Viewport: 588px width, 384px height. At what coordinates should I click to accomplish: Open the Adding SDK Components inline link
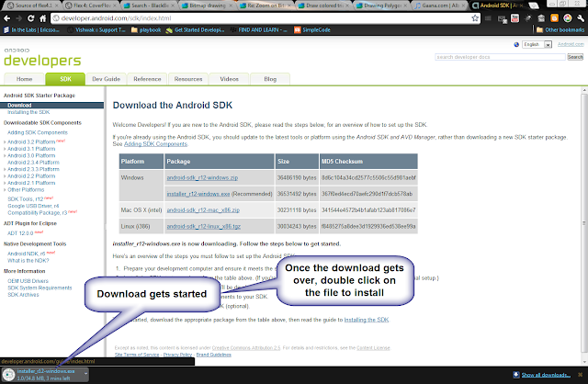pyautogui.click(x=155, y=144)
